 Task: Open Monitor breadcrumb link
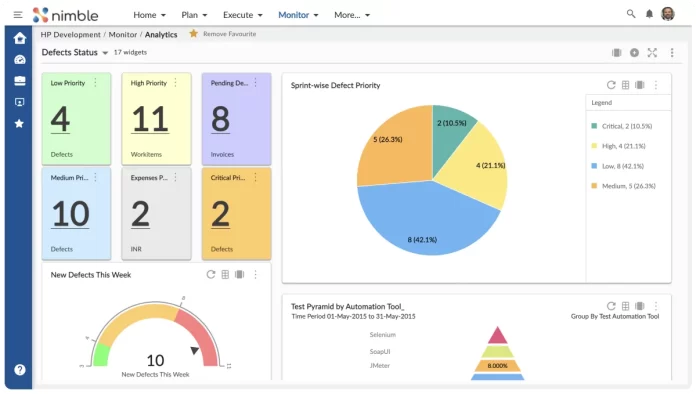coord(123,35)
